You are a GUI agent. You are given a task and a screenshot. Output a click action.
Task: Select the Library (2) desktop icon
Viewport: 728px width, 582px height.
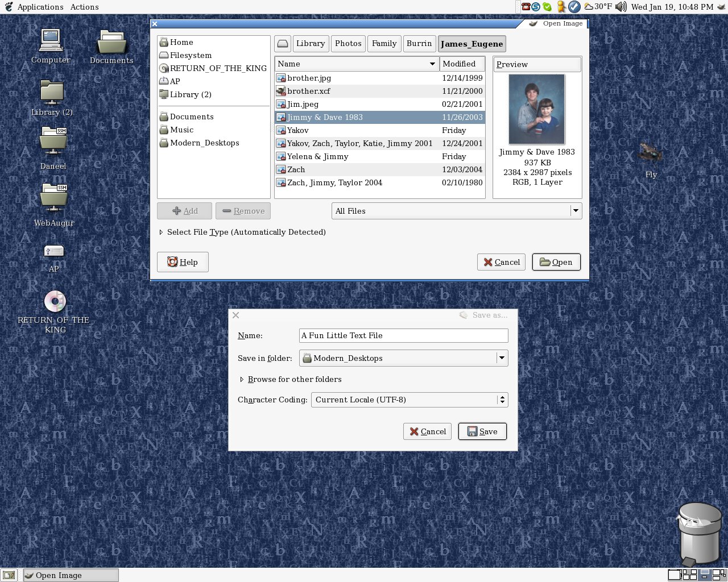(52, 97)
